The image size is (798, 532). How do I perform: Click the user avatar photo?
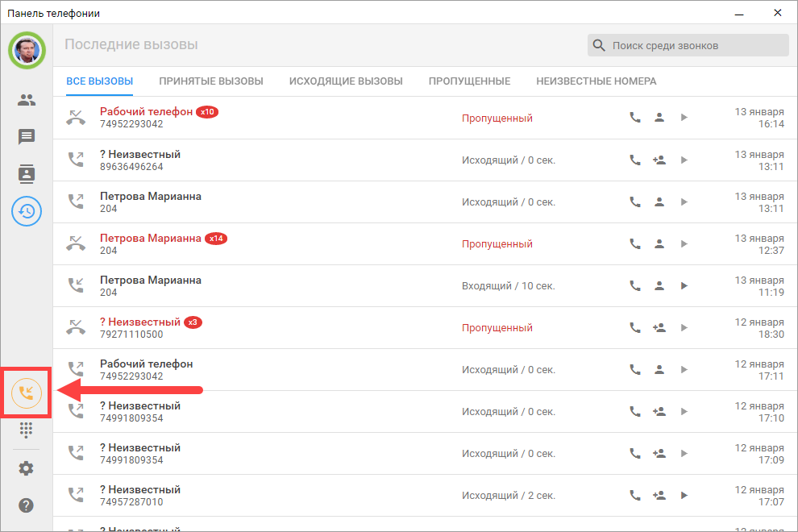point(27,51)
